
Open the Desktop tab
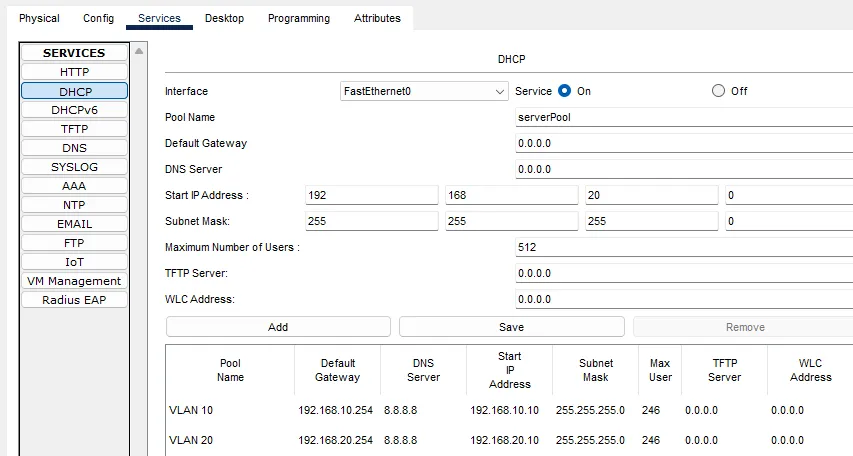pyautogui.click(x=224, y=18)
